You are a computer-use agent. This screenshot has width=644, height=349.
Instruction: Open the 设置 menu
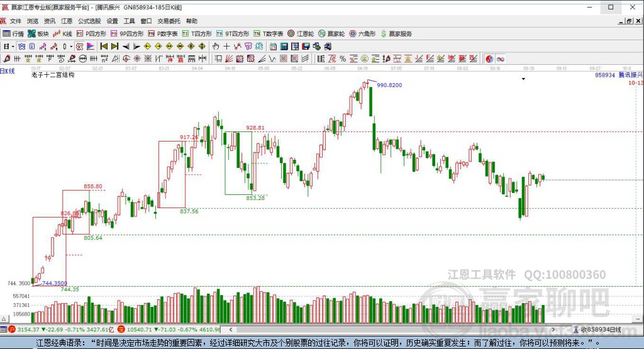(x=112, y=21)
